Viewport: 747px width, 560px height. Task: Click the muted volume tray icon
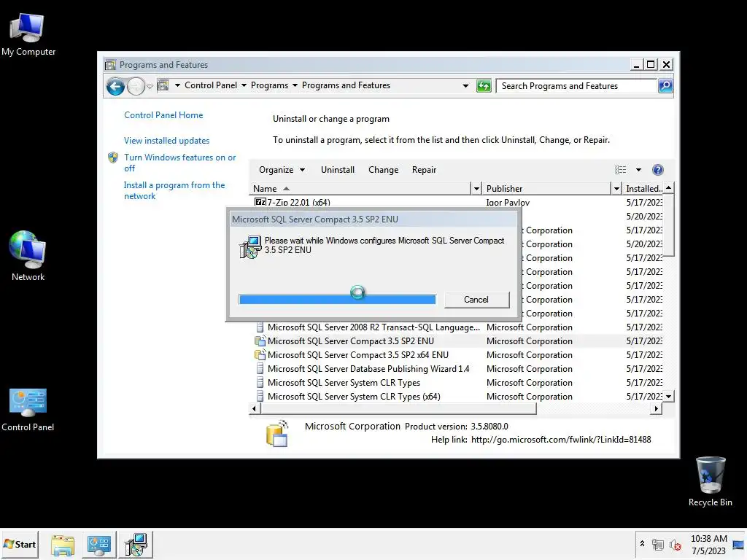coord(675,545)
